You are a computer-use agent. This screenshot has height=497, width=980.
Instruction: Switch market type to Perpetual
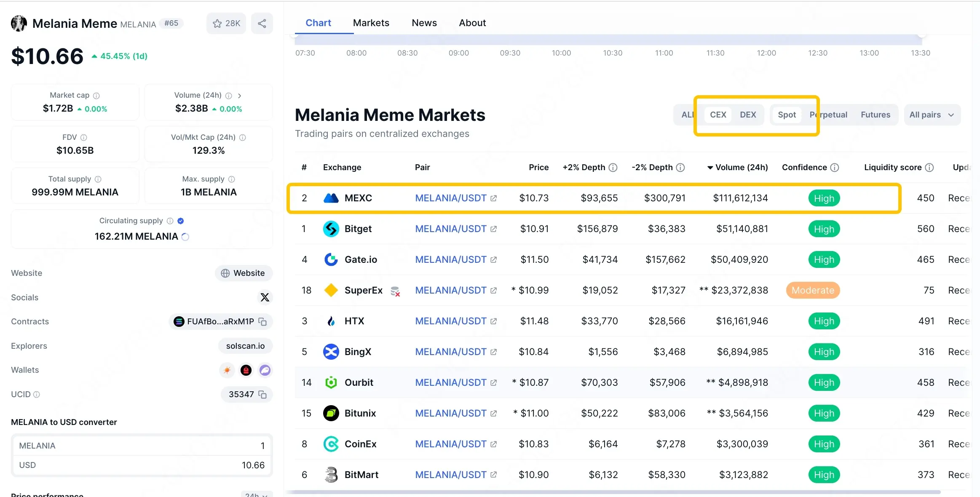(x=828, y=115)
